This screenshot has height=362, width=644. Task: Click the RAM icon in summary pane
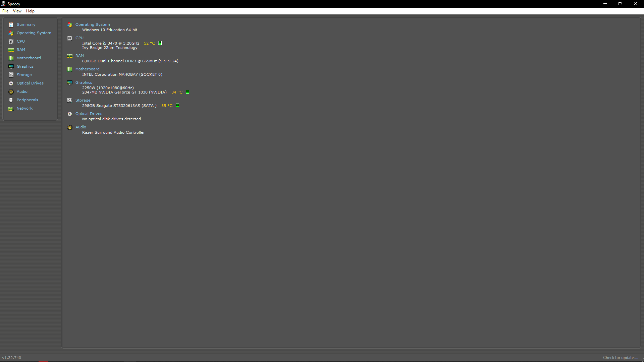(x=70, y=56)
